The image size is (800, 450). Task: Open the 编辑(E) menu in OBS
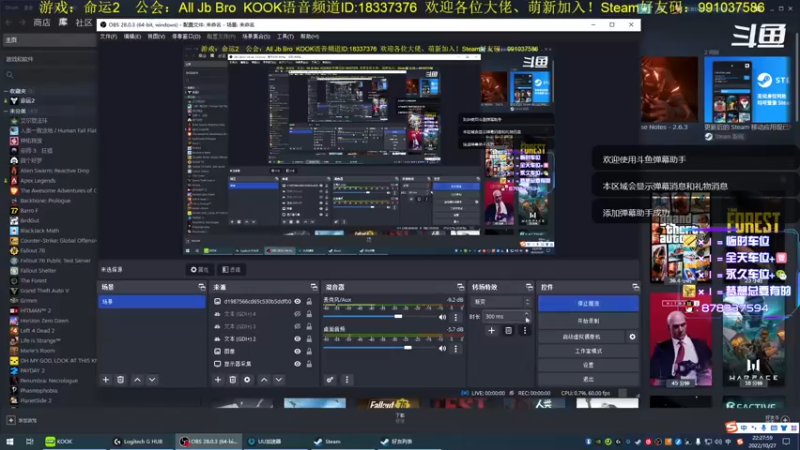click(x=132, y=36)
